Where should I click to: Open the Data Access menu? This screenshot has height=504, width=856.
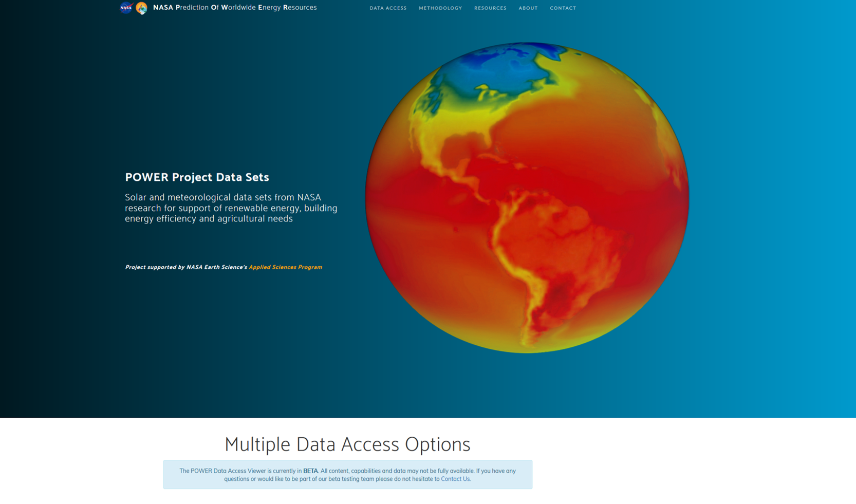(388, 8)
